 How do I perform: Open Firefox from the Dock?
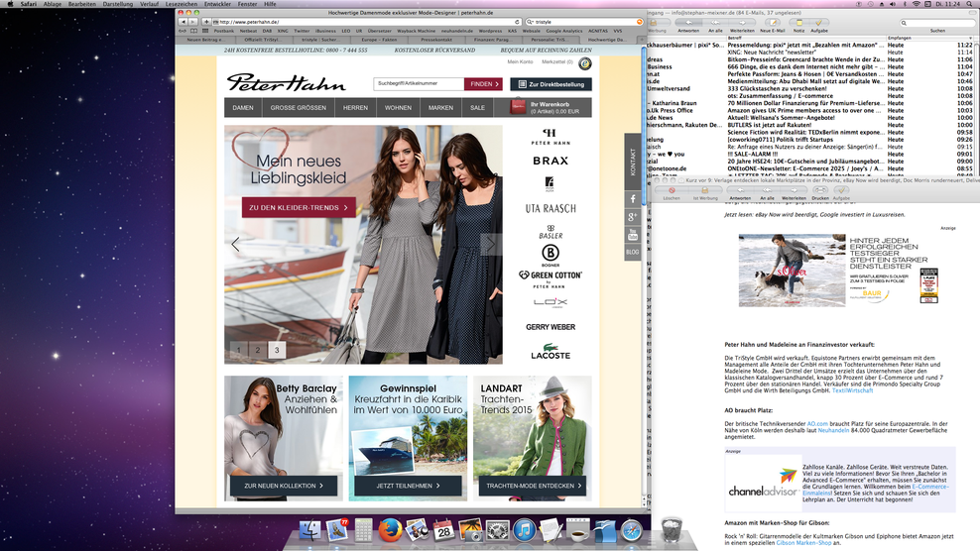pyautogui.click(x=390, y=530)
